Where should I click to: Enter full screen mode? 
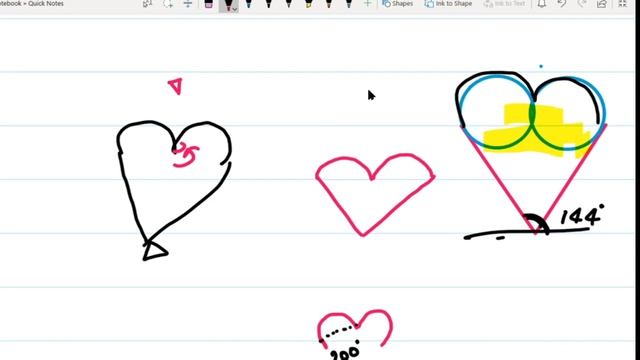click(x=622, y=4)
